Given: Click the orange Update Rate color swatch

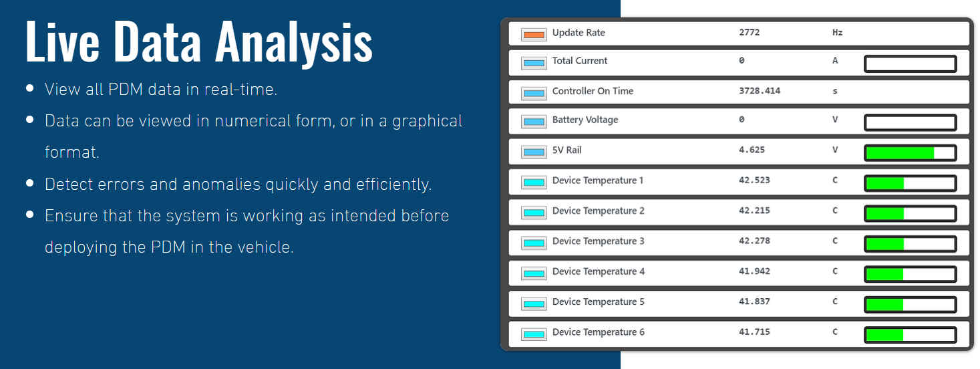Looking at the screenshot, I should [534, 33].
